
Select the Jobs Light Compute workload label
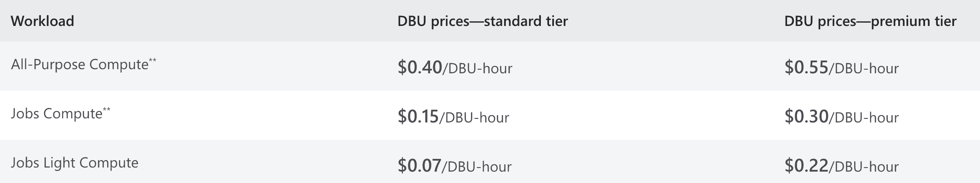click(74, 163)
